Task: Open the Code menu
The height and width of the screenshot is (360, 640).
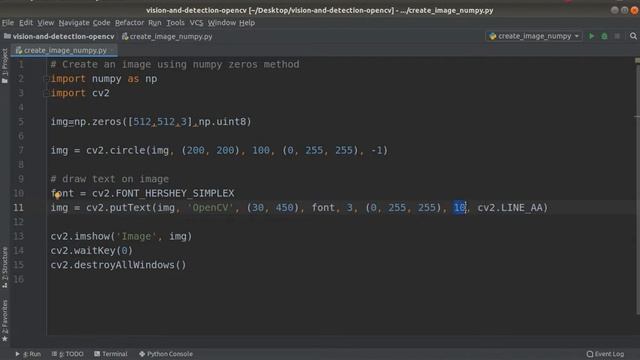Action: point(101,23)
